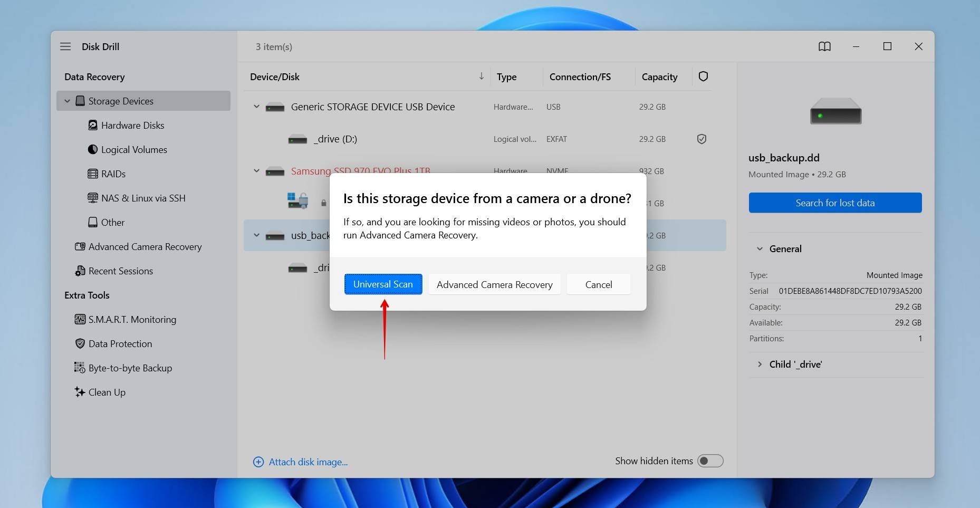Image resolution: width=980 pixels, height=508 pixels.
Task: Open the hamburger menu next to Disk Drill
Action: coord(65,46)
